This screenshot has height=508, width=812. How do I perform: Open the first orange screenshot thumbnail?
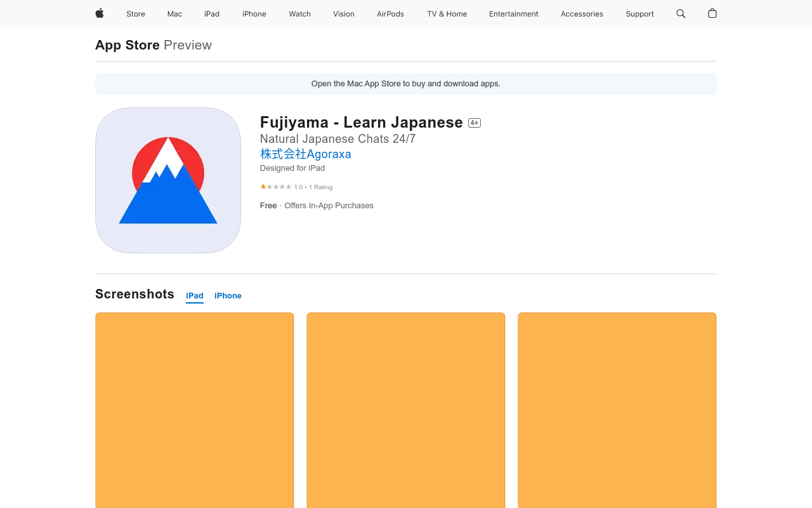[x=195, y=410]
